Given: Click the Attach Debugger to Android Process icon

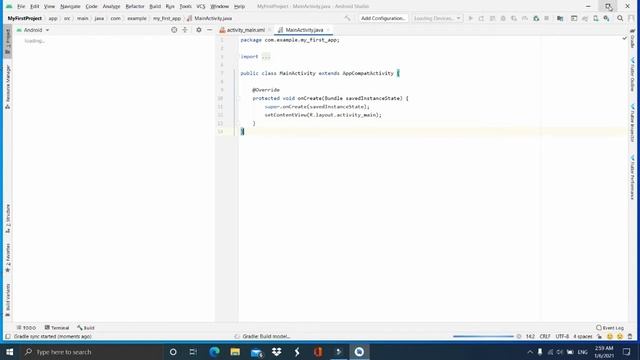Looking at the screenshot, I should click(x=536, y=18).
